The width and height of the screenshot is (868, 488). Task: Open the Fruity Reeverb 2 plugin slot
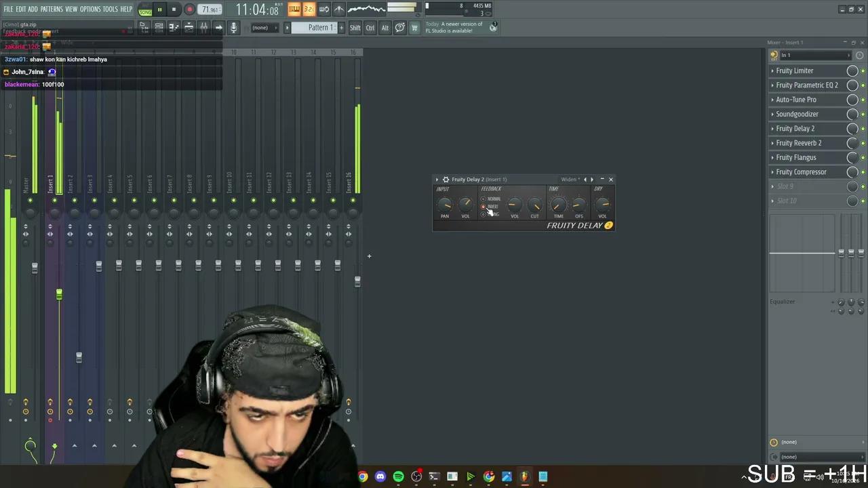tap(807, 143)
